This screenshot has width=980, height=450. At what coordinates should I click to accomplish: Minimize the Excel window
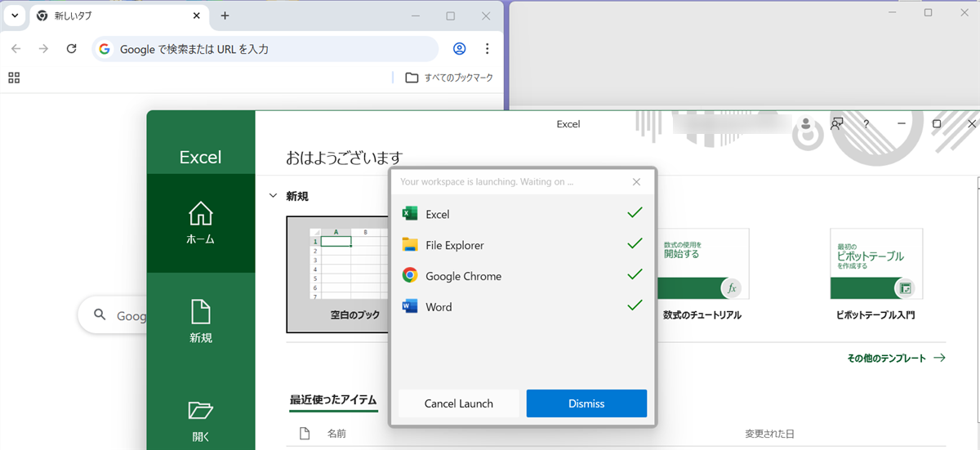(x=902, y=123)
